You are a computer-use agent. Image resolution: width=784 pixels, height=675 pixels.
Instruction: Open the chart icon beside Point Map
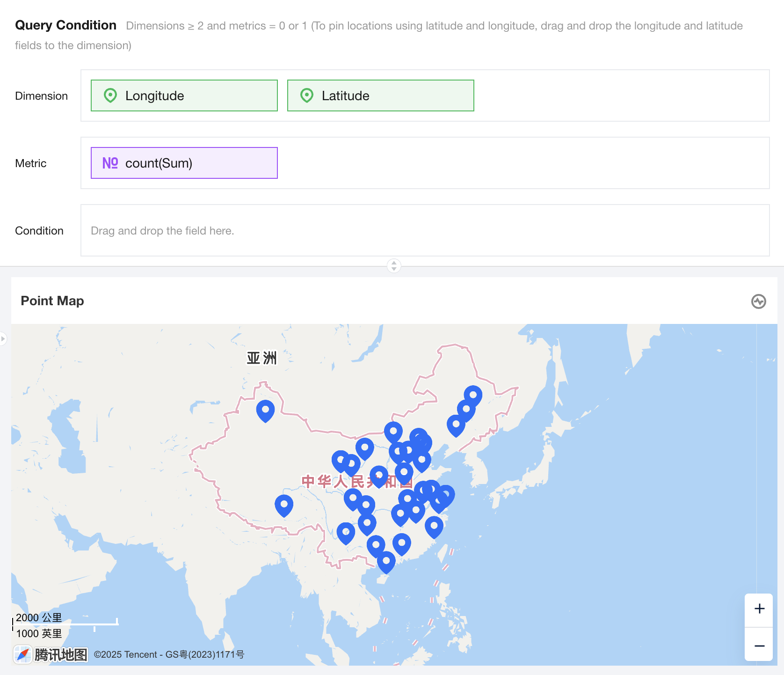coord(758,301)
